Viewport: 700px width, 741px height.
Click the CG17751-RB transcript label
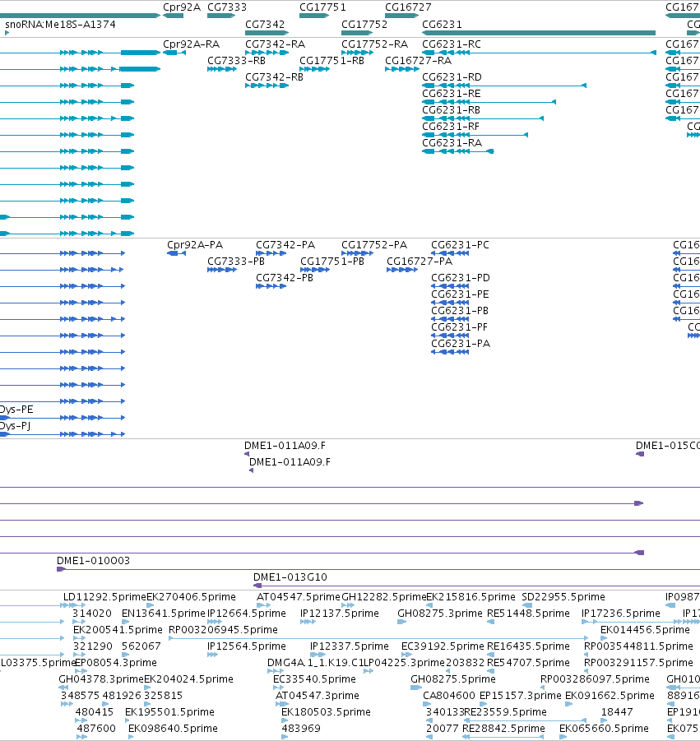pos(331,61)
